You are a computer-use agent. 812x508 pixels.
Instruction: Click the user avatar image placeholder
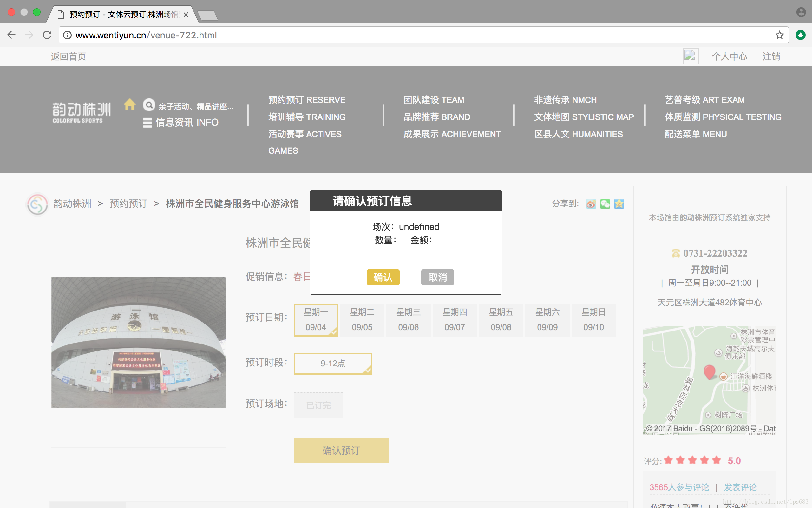[691, 56]
